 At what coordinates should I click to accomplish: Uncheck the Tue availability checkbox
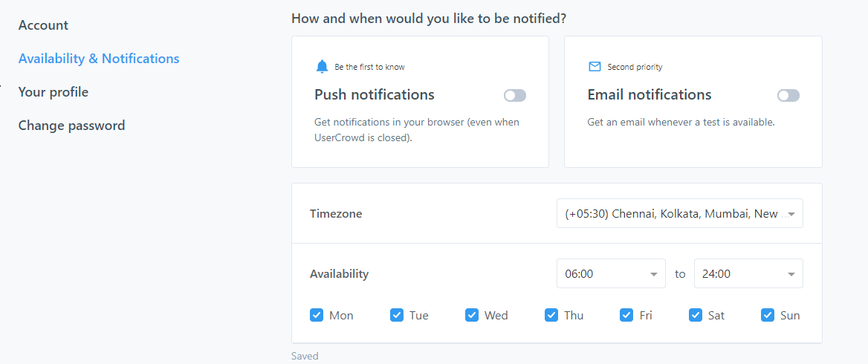(x=397, y=315)
